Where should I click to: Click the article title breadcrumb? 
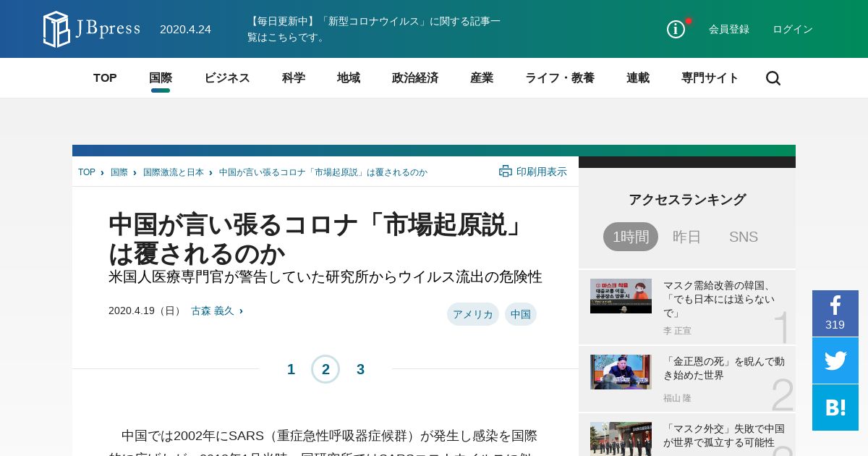[x=323, y=172]
